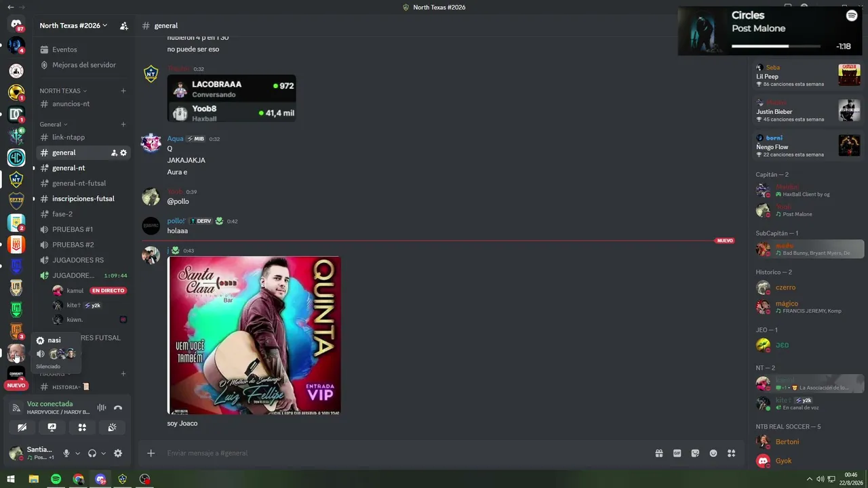Open mágico in member list

(787, 304)
